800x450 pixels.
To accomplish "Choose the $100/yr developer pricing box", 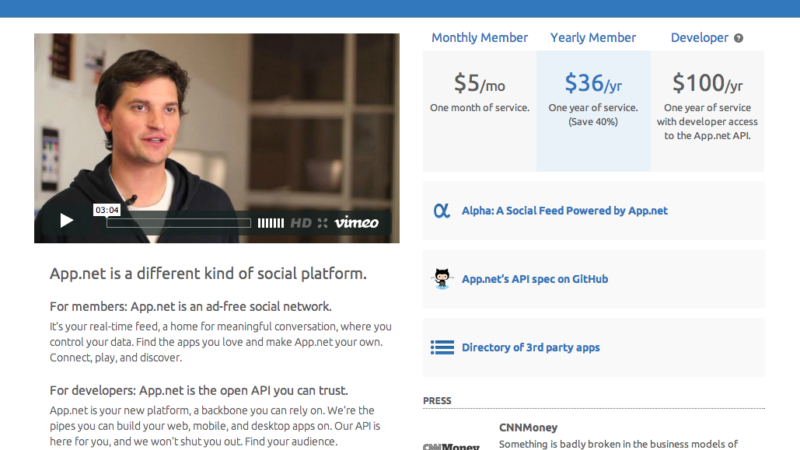I will [707, 110].
